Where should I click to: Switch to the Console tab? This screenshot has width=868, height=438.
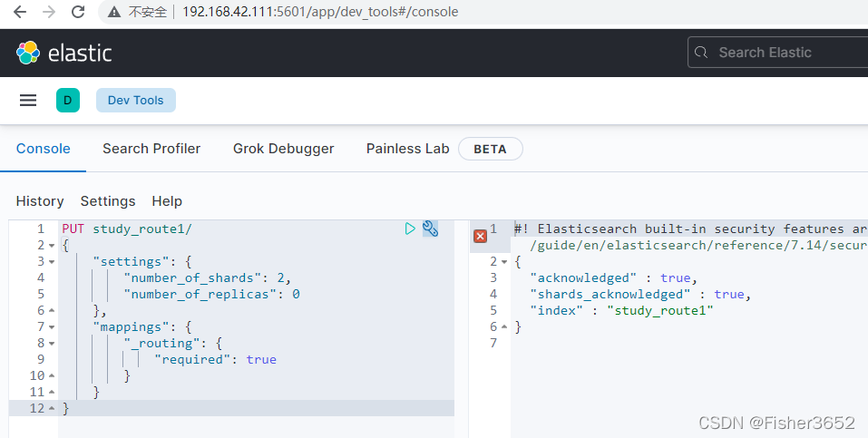(x=44, y=149)
